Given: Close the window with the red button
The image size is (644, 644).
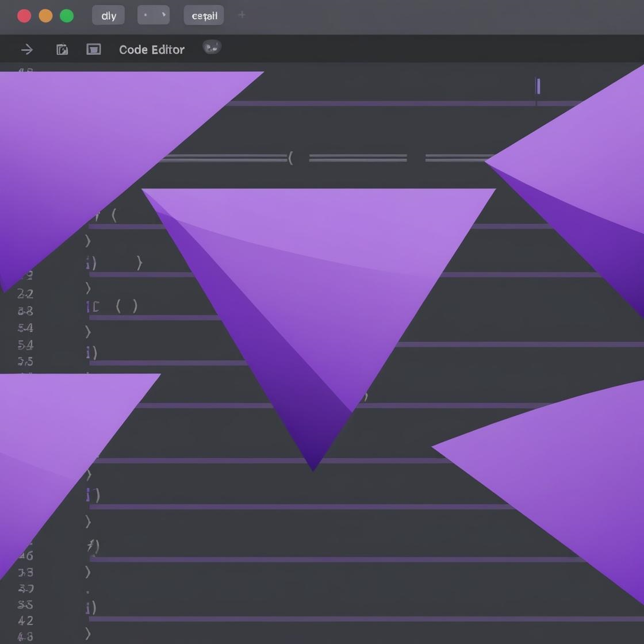Looking at the screenshot, I should (x=24, y=16).
